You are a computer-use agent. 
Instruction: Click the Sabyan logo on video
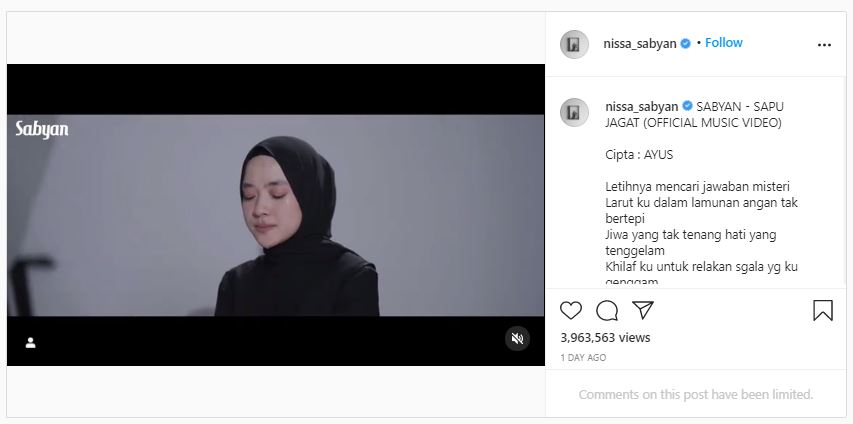[42, 130]
